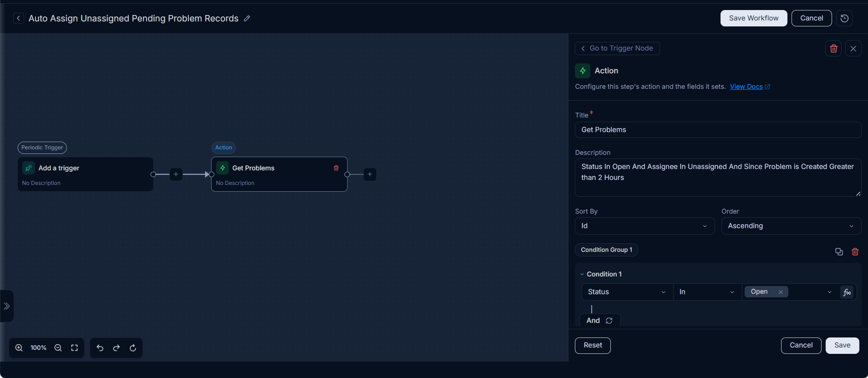Duplicate Condition Group 1
This screenshot has height=378, width=868.
pyautogui.click(x=839, y=252)
